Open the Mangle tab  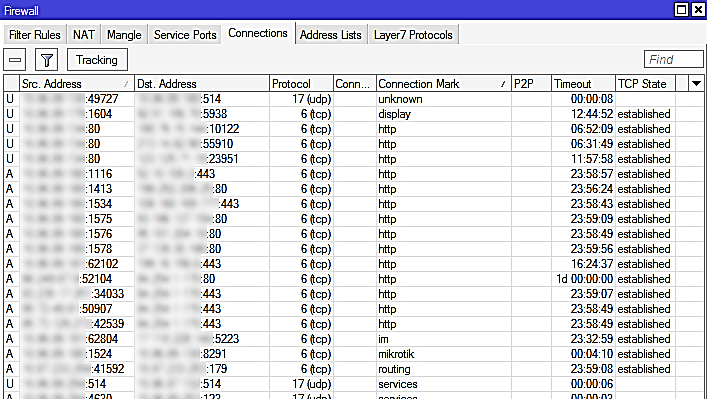coord(124,35)
